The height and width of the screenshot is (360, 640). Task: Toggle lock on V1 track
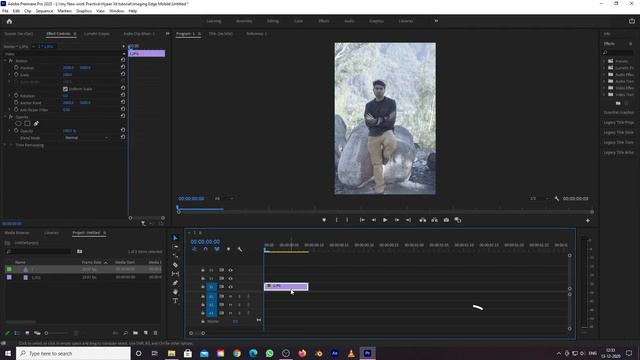coord(203,287)
